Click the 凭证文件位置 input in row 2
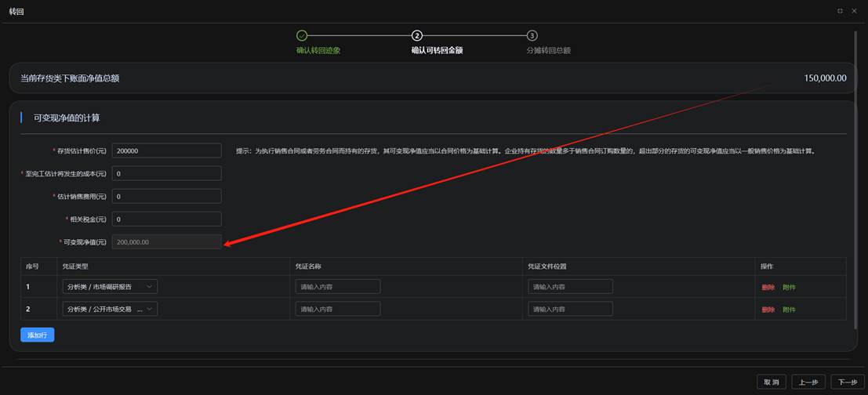This screenshot has height=395, width=868. (570, 309)
